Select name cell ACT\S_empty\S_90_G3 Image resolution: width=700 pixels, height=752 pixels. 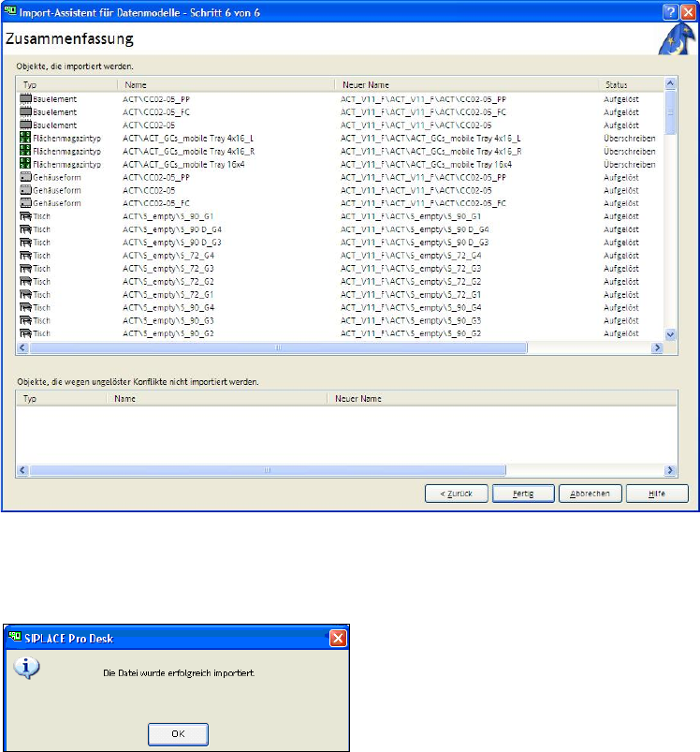click(x=168, y=320)
